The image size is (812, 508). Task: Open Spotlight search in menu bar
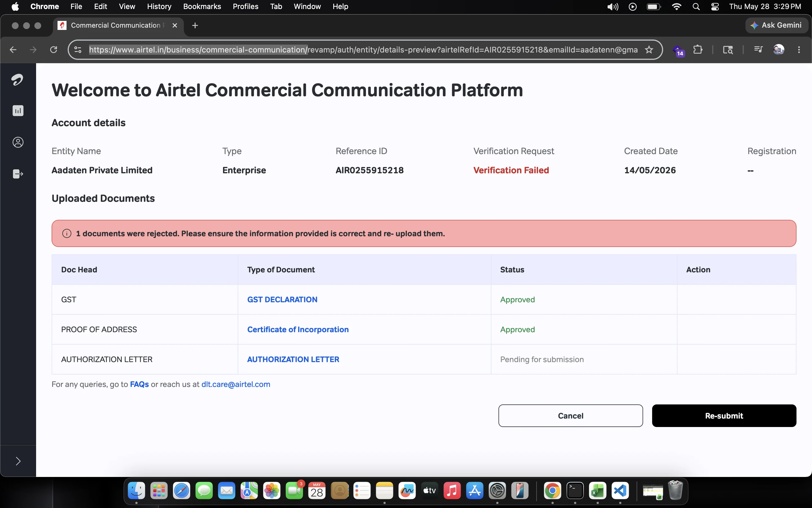coord(696,7)
